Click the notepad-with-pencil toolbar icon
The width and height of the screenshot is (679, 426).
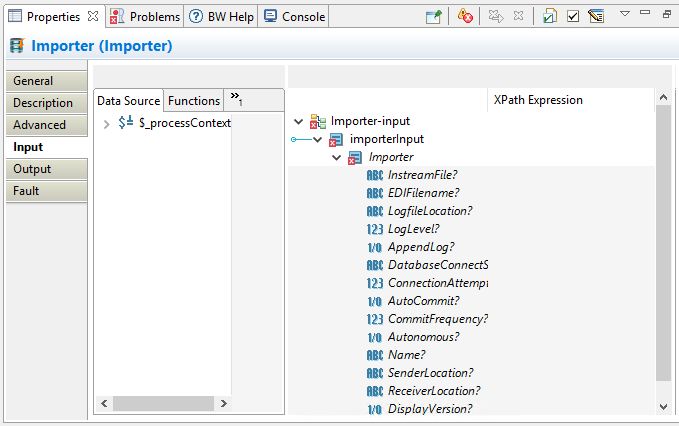click(x=596, y=17)
